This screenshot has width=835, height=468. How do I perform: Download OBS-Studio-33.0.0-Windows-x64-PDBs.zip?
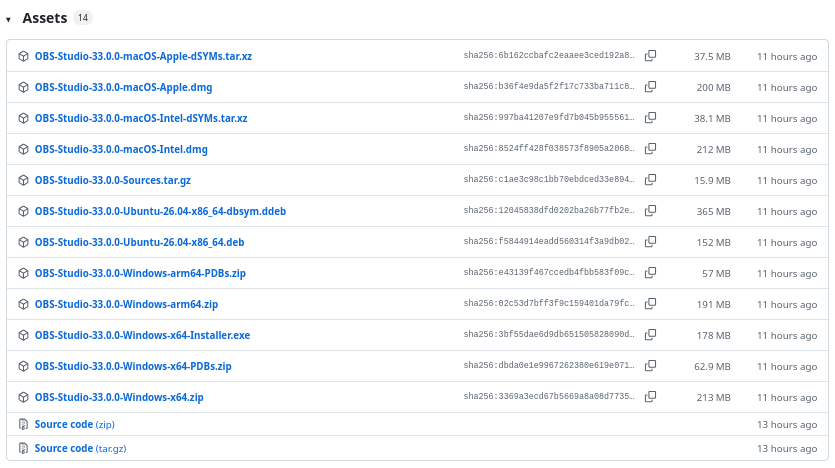133,366
